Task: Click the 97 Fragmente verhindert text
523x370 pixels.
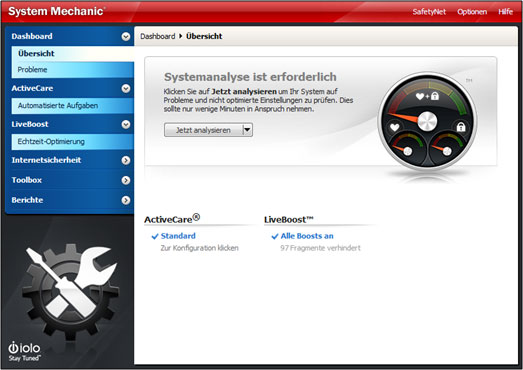Action: (x=320, y=248)
